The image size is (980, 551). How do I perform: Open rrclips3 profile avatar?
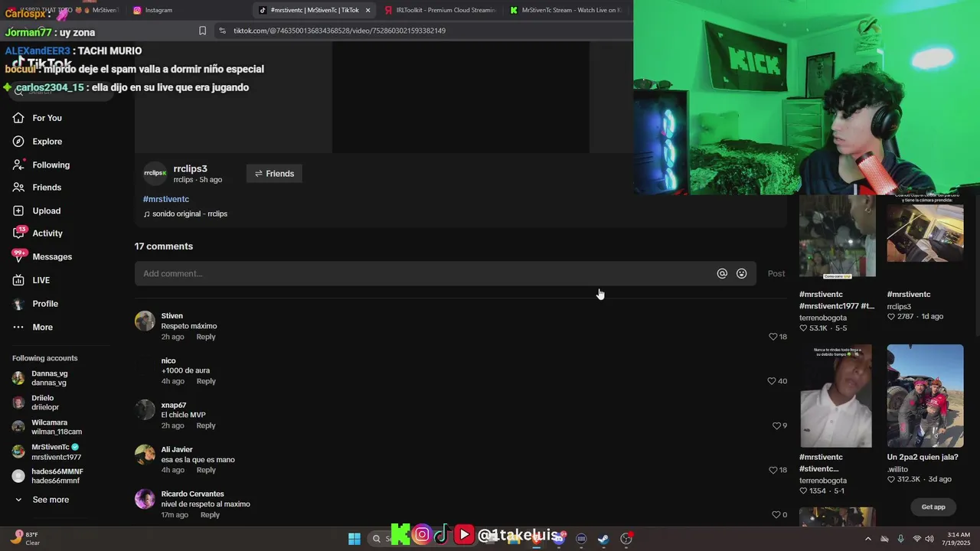coord(155,174)
